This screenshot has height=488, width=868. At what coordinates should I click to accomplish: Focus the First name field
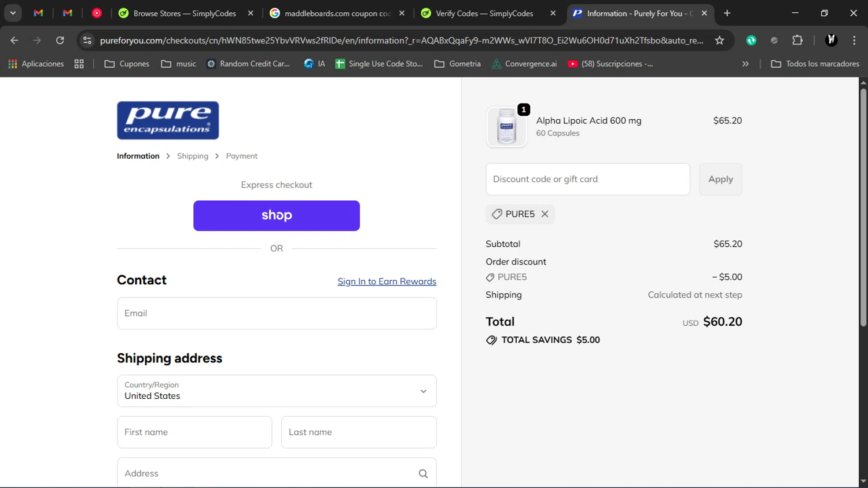pyautogui.click(x=194, y=432)
